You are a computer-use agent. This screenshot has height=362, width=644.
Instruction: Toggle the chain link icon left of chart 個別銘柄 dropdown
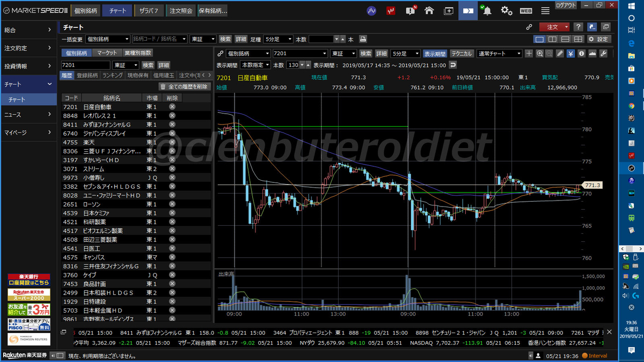coord(220,54)
